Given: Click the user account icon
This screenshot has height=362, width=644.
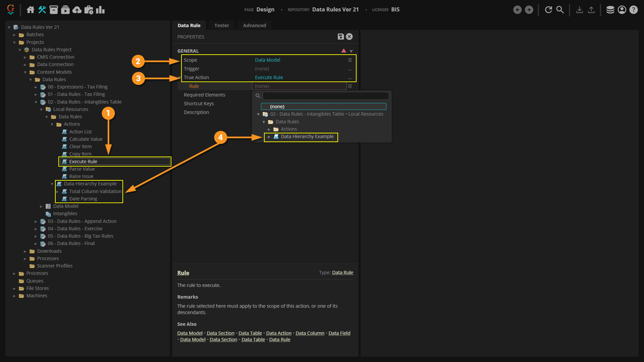Looking at the screenshot, I should coord(622,10).
